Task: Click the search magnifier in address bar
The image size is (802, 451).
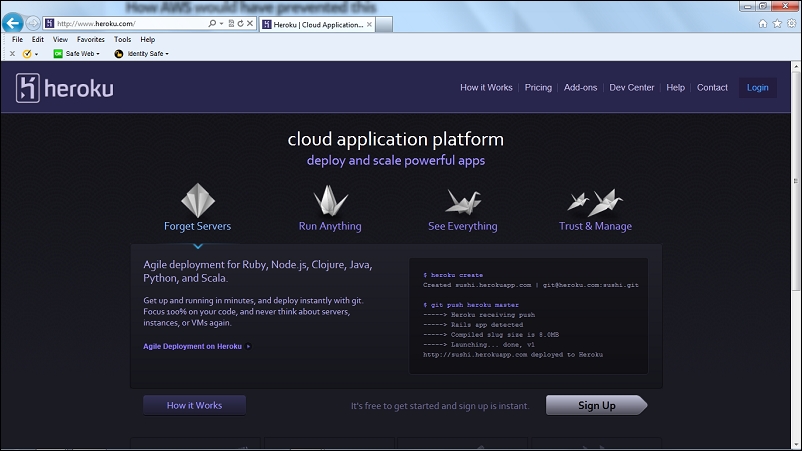Action: (x=212, y=24)
